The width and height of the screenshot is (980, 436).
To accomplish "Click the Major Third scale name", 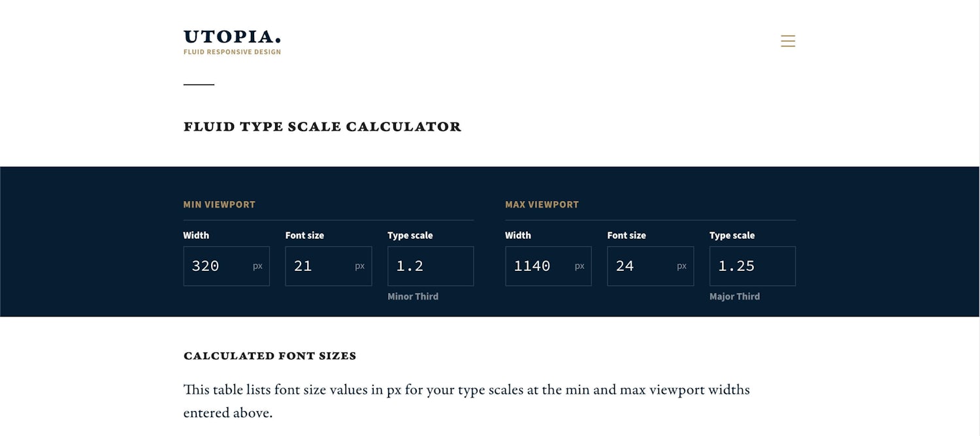I will pyautogui.click(x=734, y=296).
